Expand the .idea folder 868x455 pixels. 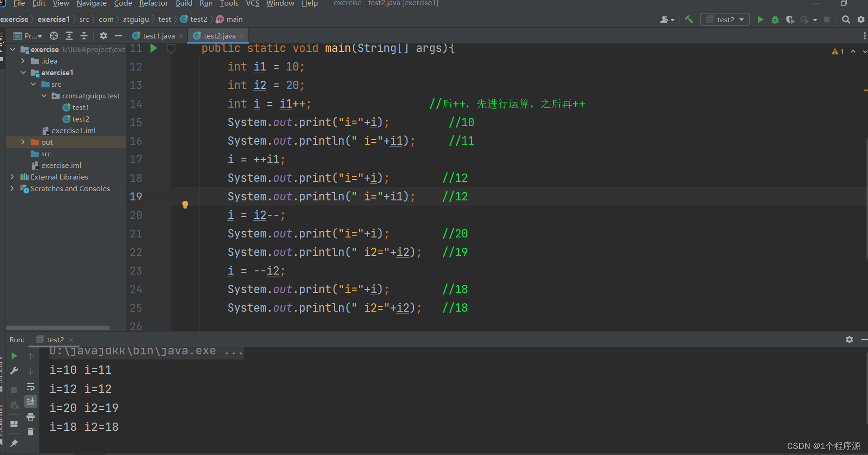pyautogui.click(x=23, y=61)
